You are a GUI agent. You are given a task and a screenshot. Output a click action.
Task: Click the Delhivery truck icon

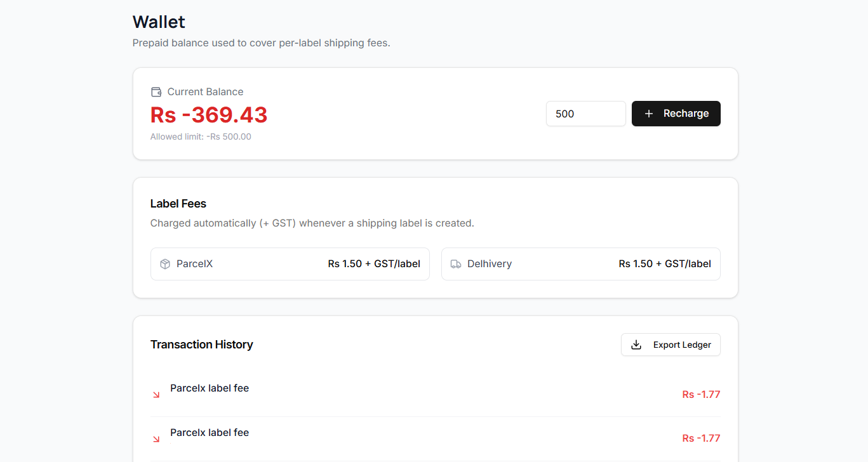(456, 264)
